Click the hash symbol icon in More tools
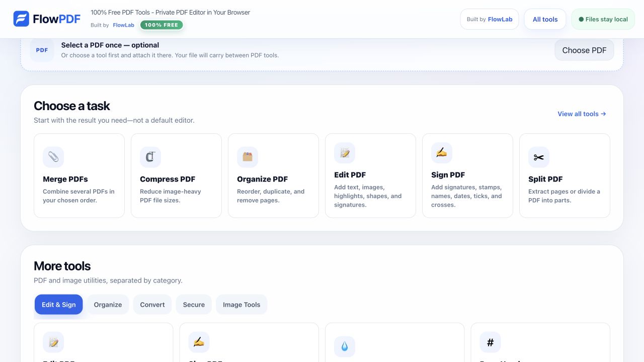Image resolution: width=644 pixels, height=362 pixels. (490, 342)
